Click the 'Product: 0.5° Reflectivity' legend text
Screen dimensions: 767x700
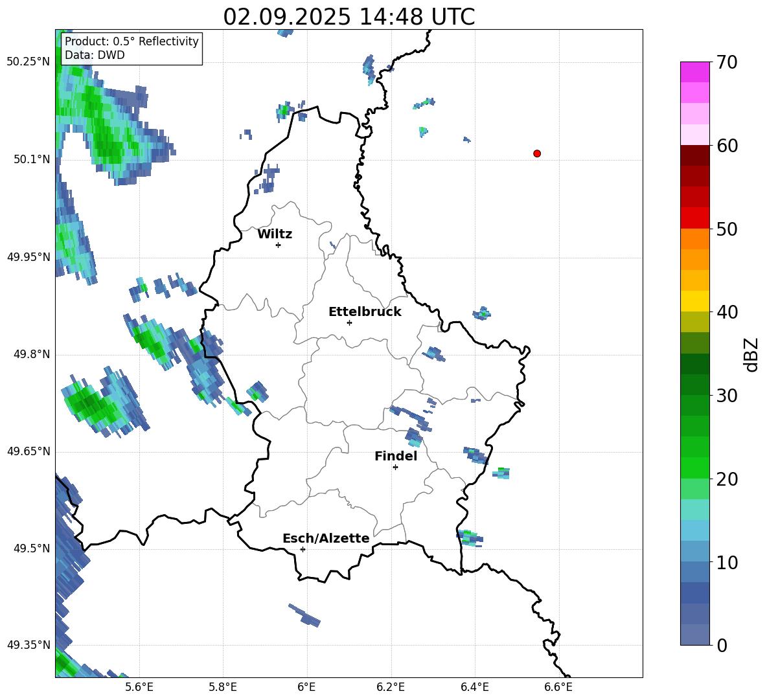tap(132, 41)
